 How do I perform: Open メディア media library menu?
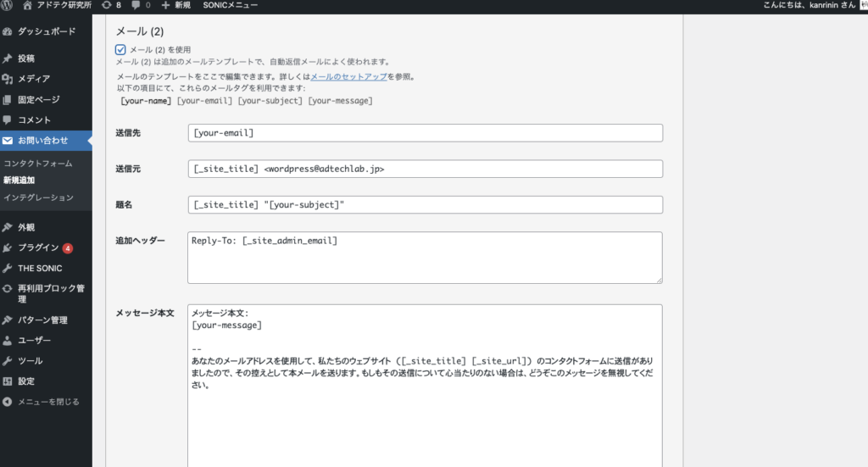[33, 79]
